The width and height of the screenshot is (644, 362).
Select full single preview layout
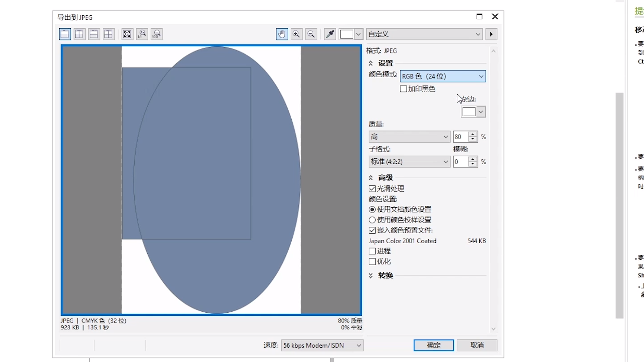tap(65, 34)
